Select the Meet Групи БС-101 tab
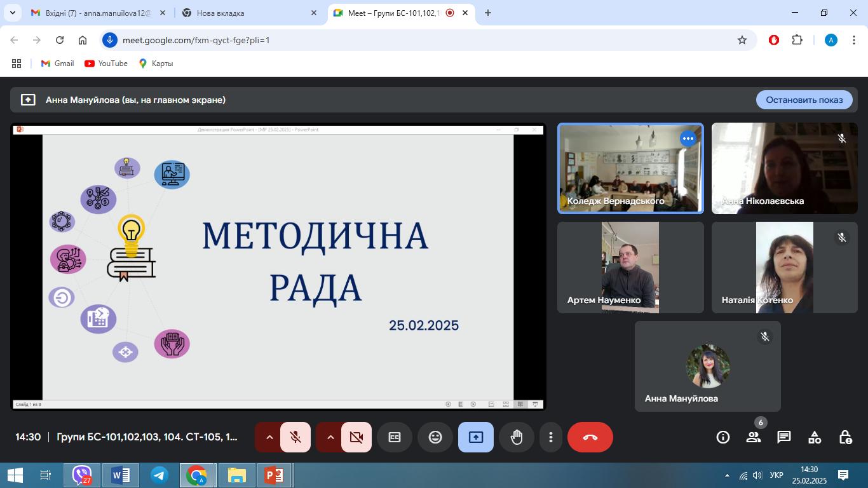This screenshot has width=868, height=488. [400, 13]
